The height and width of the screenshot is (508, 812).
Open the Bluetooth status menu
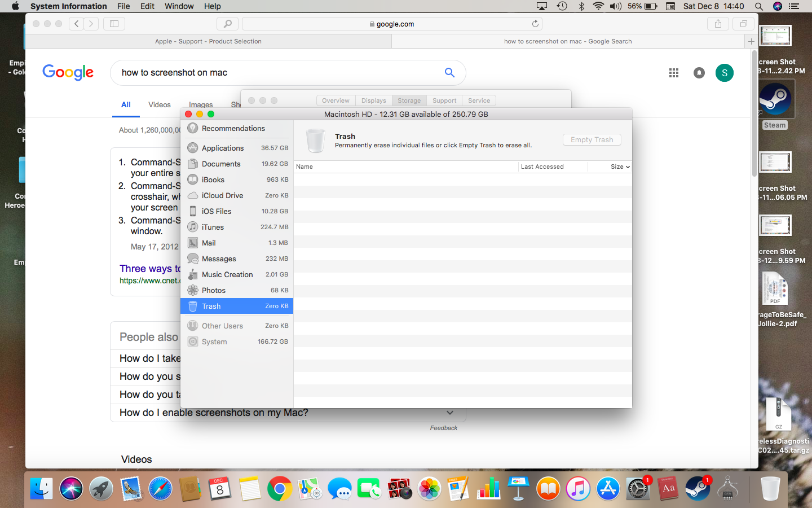pyautogui.click(x=581, y=6)
